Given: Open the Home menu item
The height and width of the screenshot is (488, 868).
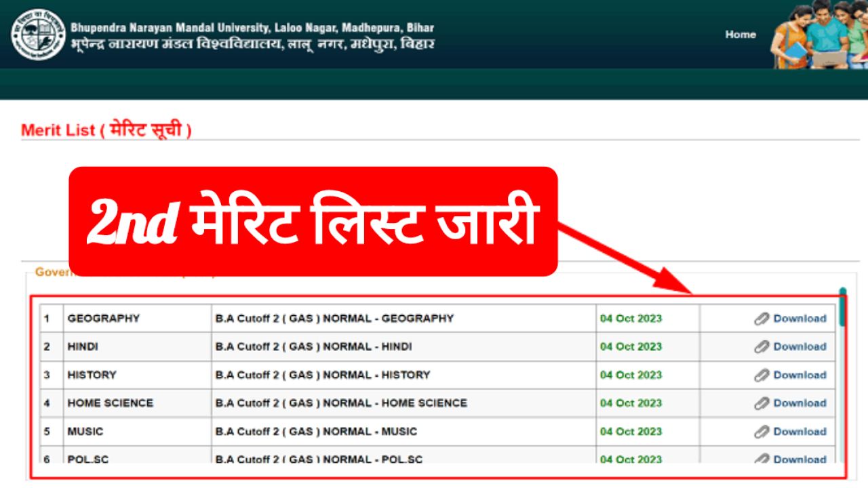Looking at the screenshot, I should click(x=740, y=35).
